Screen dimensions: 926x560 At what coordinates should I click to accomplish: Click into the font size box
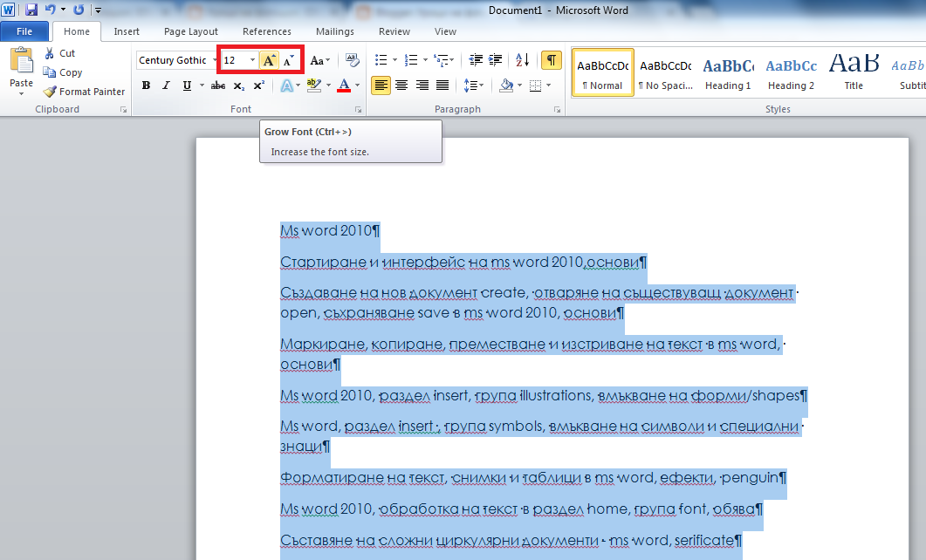click(x=235, y=60)
